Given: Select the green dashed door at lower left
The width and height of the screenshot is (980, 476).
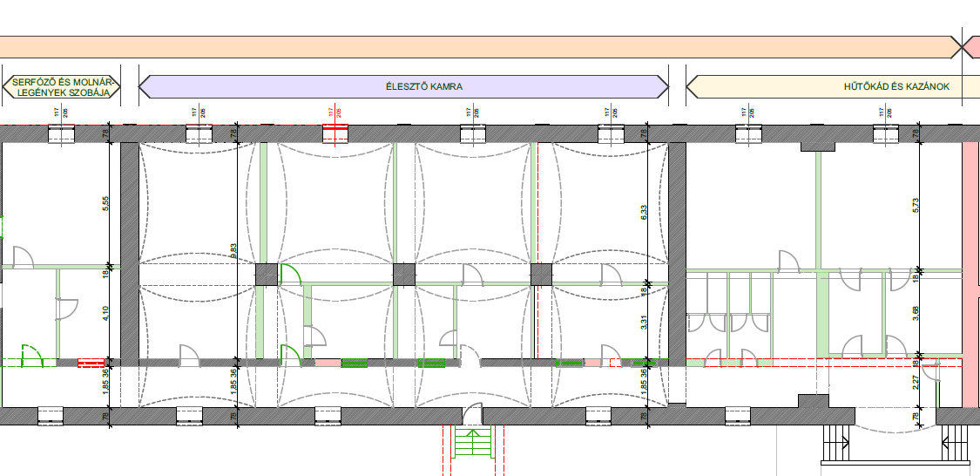Looking at the screenshot, I should 31,356.
